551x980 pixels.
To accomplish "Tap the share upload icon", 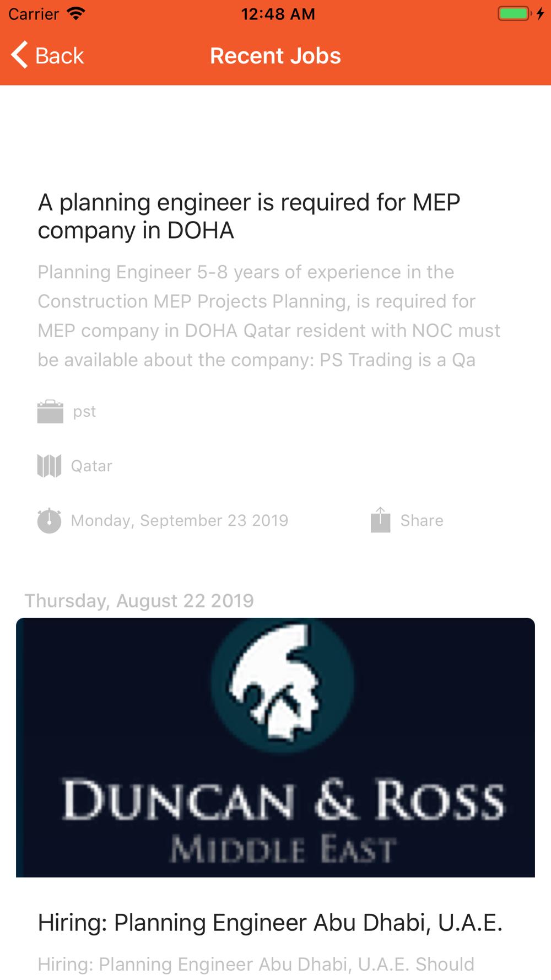I will coord(380,520).
